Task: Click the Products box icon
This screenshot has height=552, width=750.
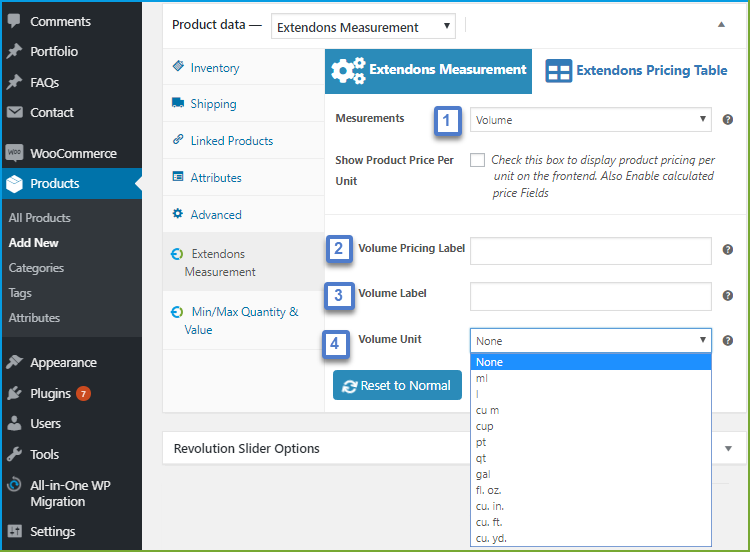Action: 14,183
